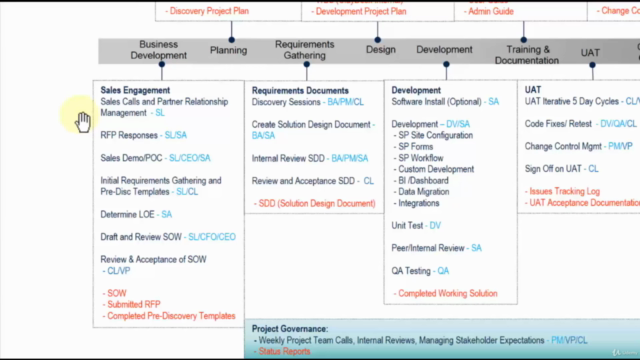Click the Status Reports deliverable
Viewport: 640px width, 360px height.
pyautogui.click(x=282, y=351)
